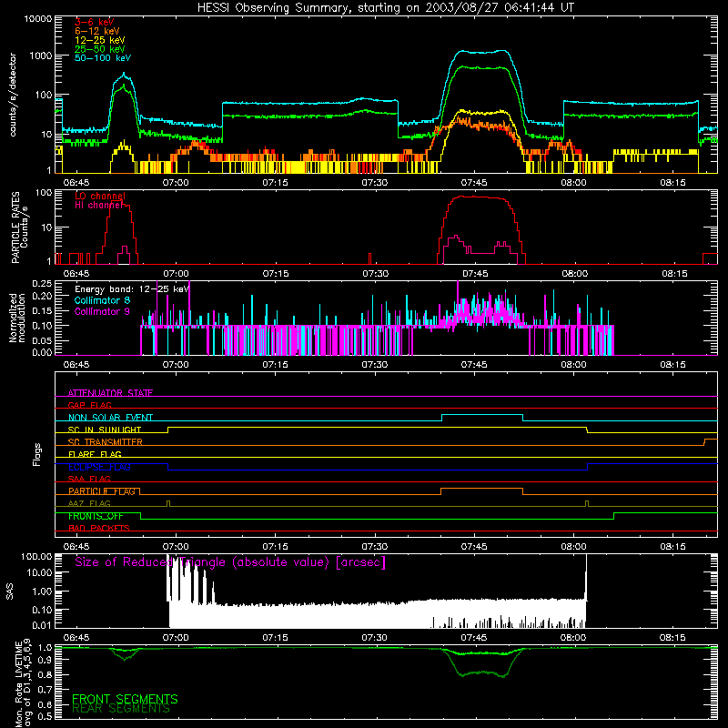This screenshot has height=728, width=728.
Task: Select the PARTICLE_FLAG label
Action: click(102, 491)
